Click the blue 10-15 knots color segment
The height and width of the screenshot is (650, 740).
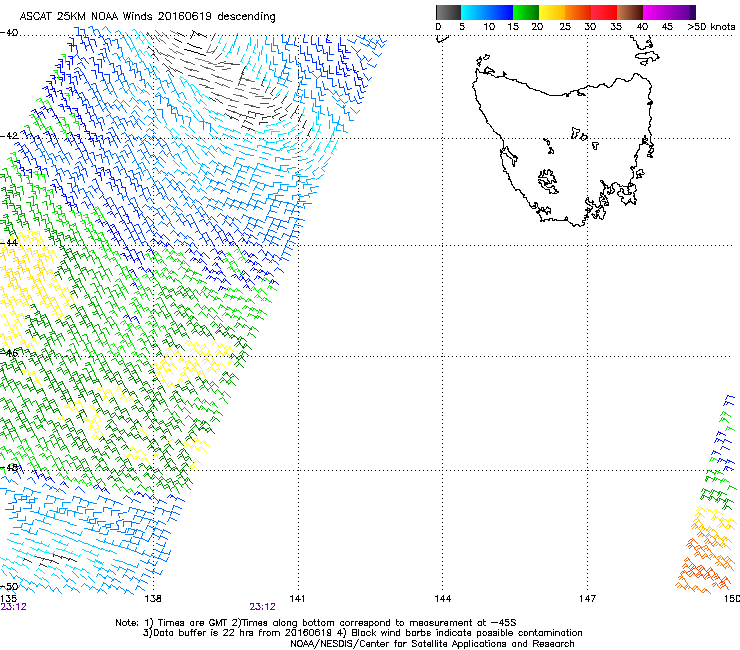(500, 12)
